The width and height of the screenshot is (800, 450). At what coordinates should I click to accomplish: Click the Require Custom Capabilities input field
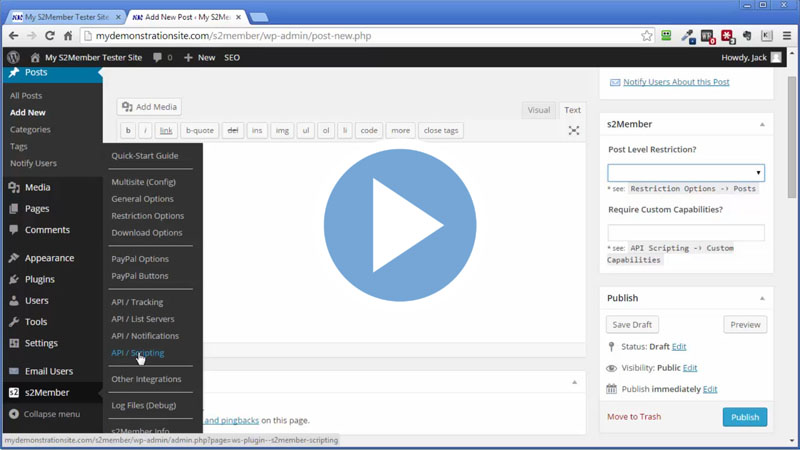686,233
